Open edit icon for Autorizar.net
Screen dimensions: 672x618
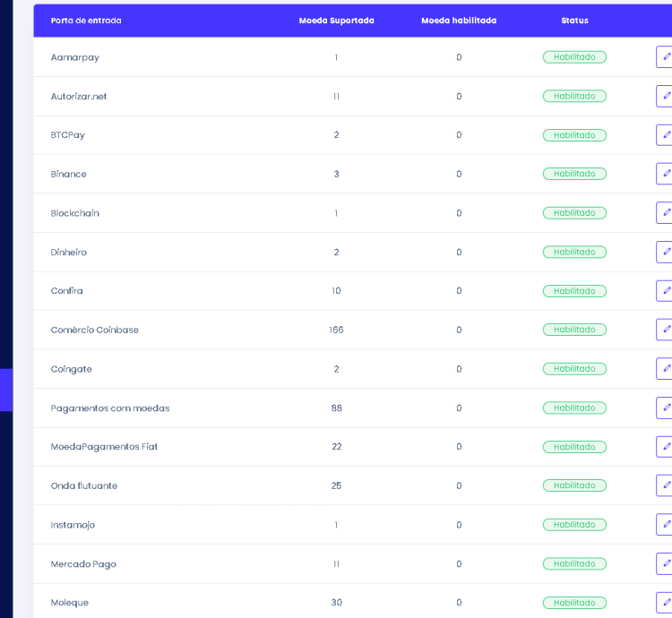point(665,96)
